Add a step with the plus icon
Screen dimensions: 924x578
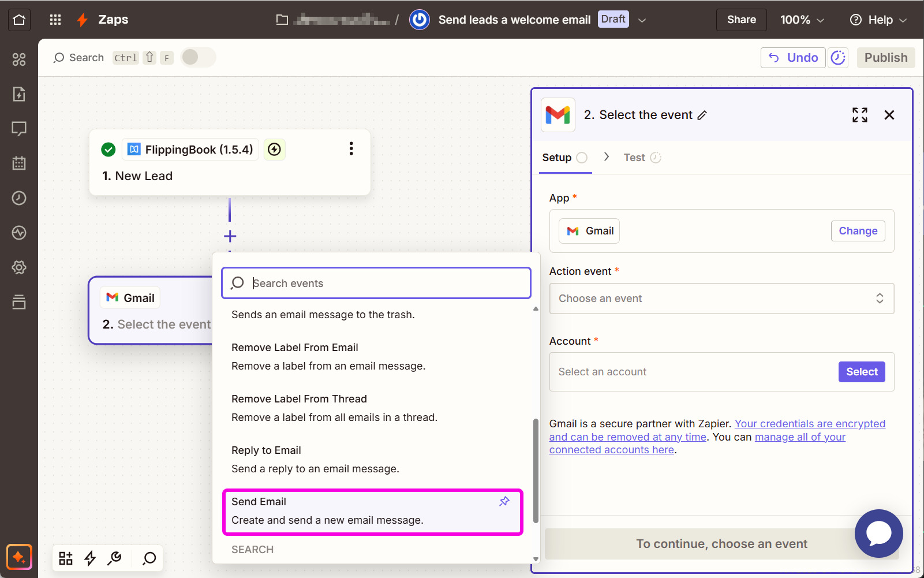pos(230,236)
